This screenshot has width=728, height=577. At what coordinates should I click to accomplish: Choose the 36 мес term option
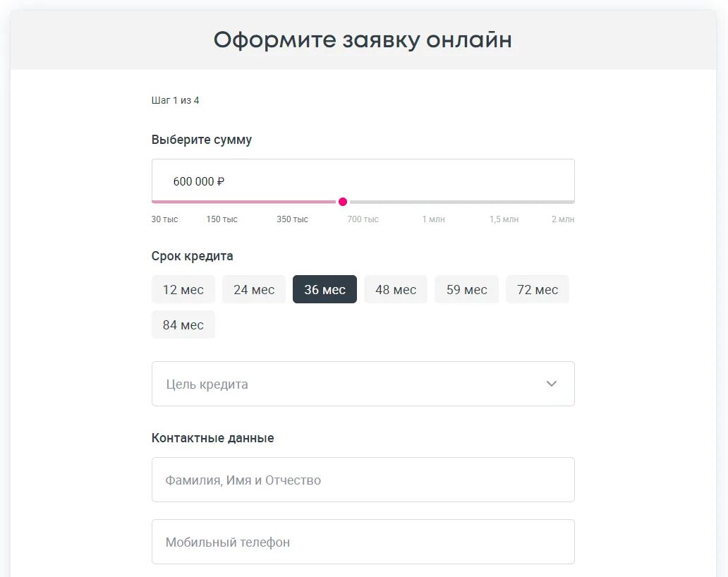coord(324,289)
